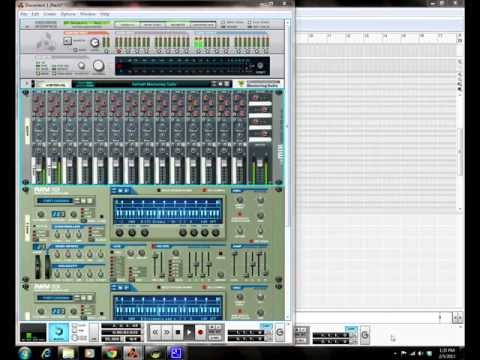Start playback with the transport Play button
The image size is (480, 360).
point(189,332)
